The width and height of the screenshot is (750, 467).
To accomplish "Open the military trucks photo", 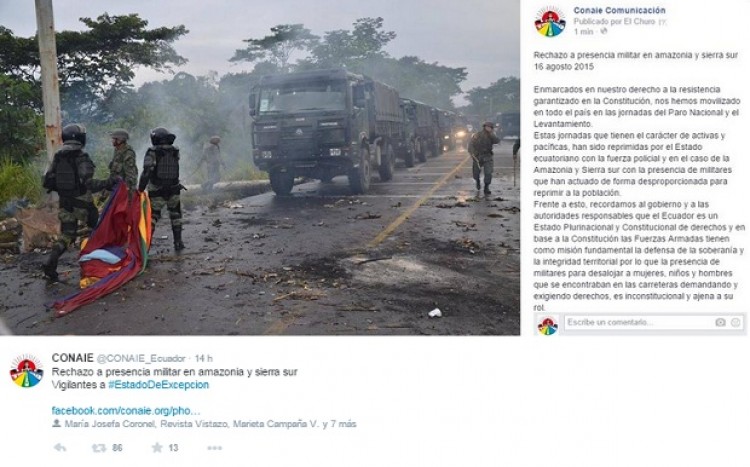I will (260, 167).
